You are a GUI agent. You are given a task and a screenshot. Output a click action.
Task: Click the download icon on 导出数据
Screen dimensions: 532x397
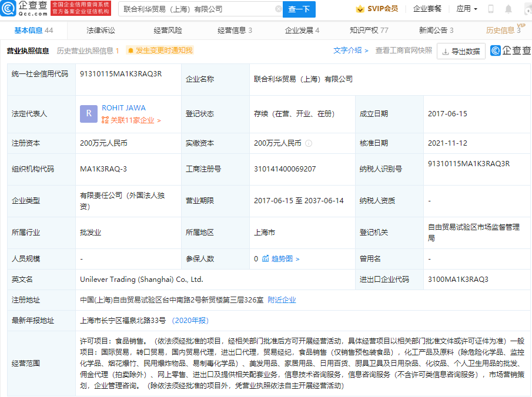tap(446, 52)
